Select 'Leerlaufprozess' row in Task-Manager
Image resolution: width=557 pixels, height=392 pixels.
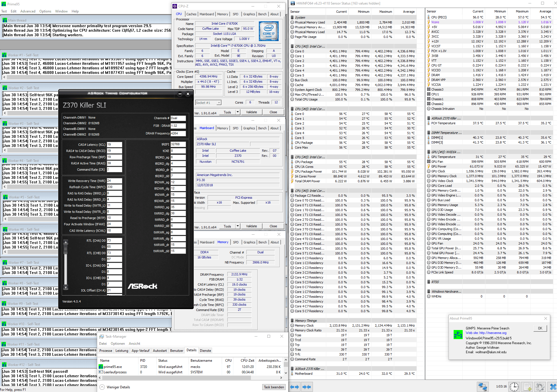190,372
